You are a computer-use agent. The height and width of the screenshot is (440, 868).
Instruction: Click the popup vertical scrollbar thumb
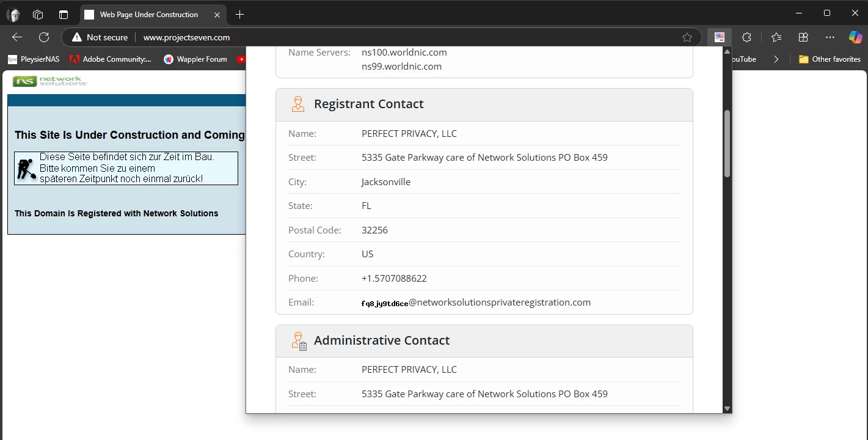[727, 144]
